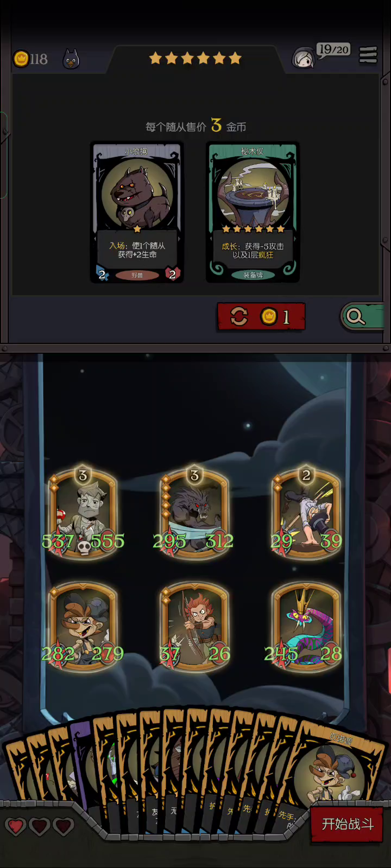Viewport: 391px width, 868px height.
Task: Open the hamburger menu icon
Action: pos(368,55)
